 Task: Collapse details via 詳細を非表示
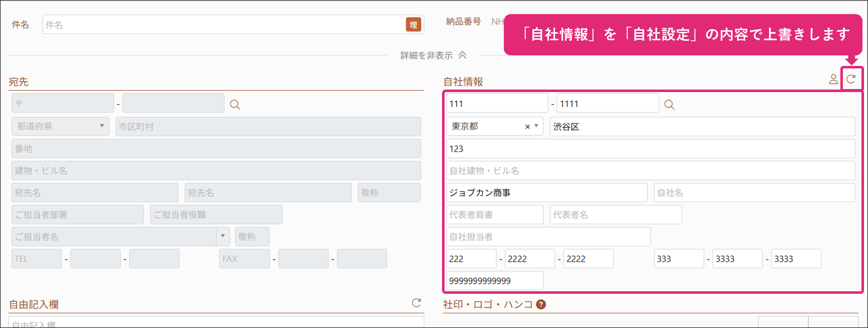tap(433, 55)
